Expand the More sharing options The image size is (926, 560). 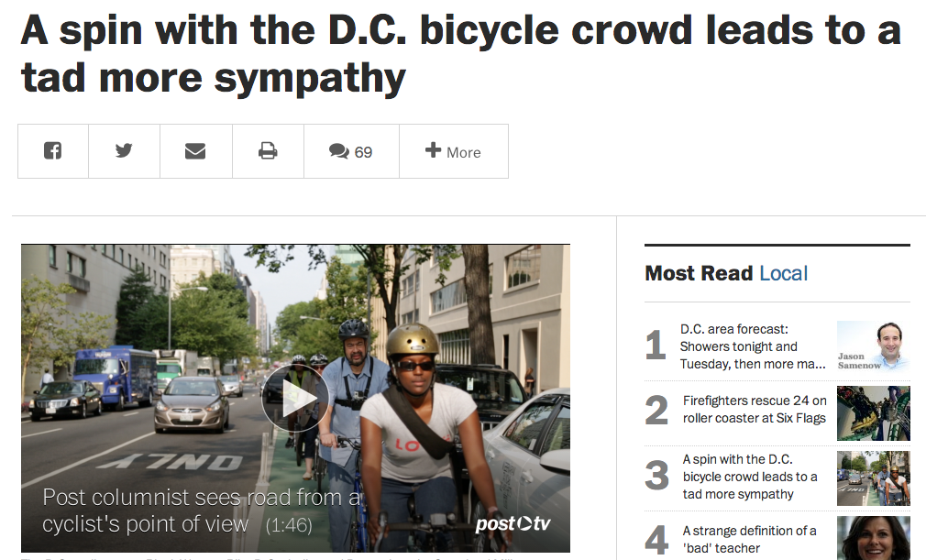(453, 151)
